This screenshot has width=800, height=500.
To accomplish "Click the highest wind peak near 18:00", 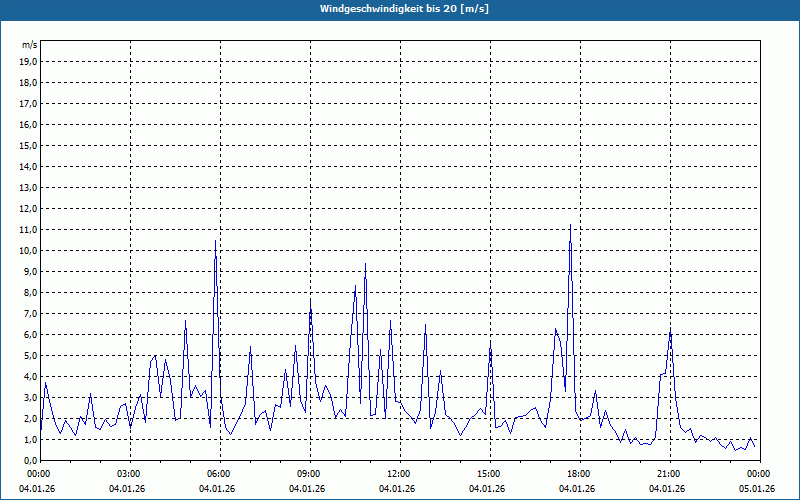I will (570, 226).
